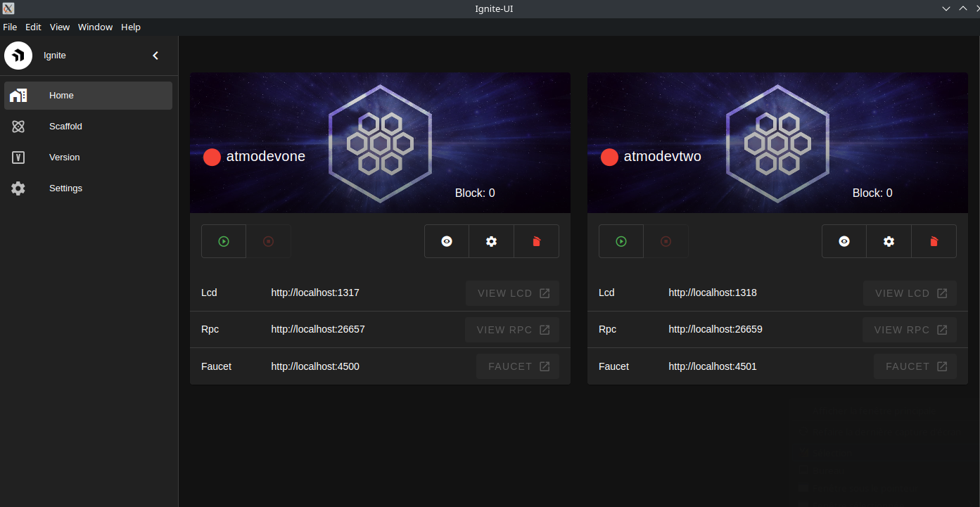Delete the atmodevtwo chain with trash icon
980x507 pixels.
click(934, 240)
